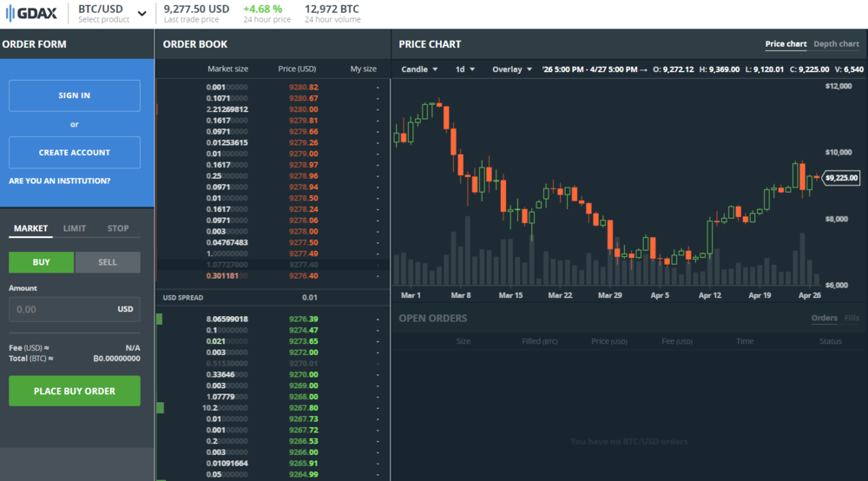
Task: Click ask price 9276.40 in order book
Action: [303, 275]
